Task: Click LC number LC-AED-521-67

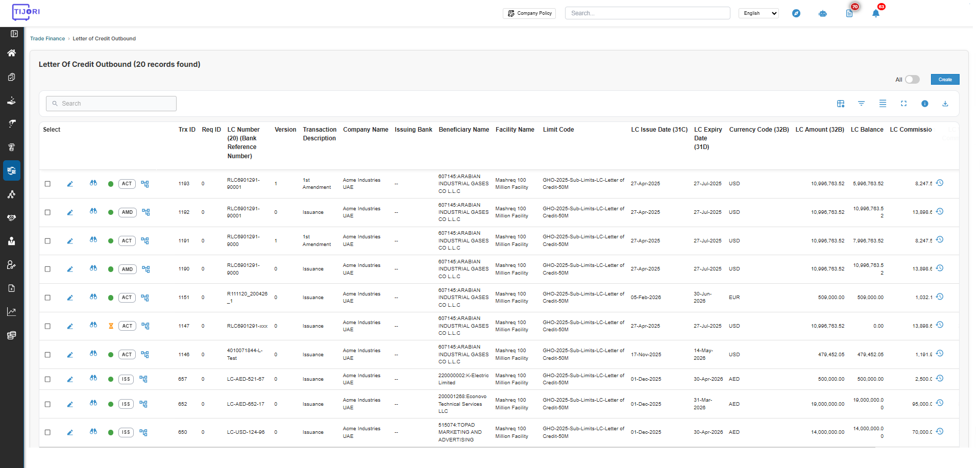Action: click(x=246, y=379)
